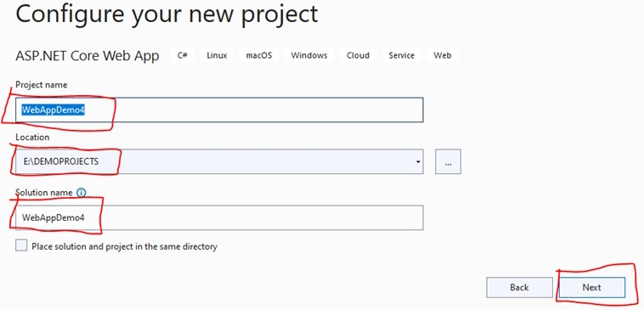Image resolution: width=644 pixels, height=310 pixels.
Task: Click the Solution name label
Action: click(x=44, y=193)
